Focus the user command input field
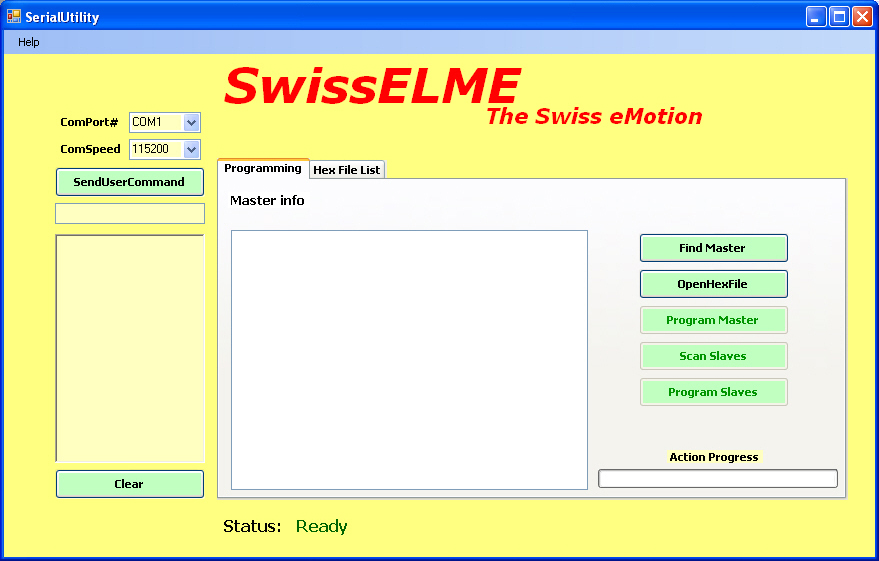Viewport: 879px width, 561px height. 129,214
